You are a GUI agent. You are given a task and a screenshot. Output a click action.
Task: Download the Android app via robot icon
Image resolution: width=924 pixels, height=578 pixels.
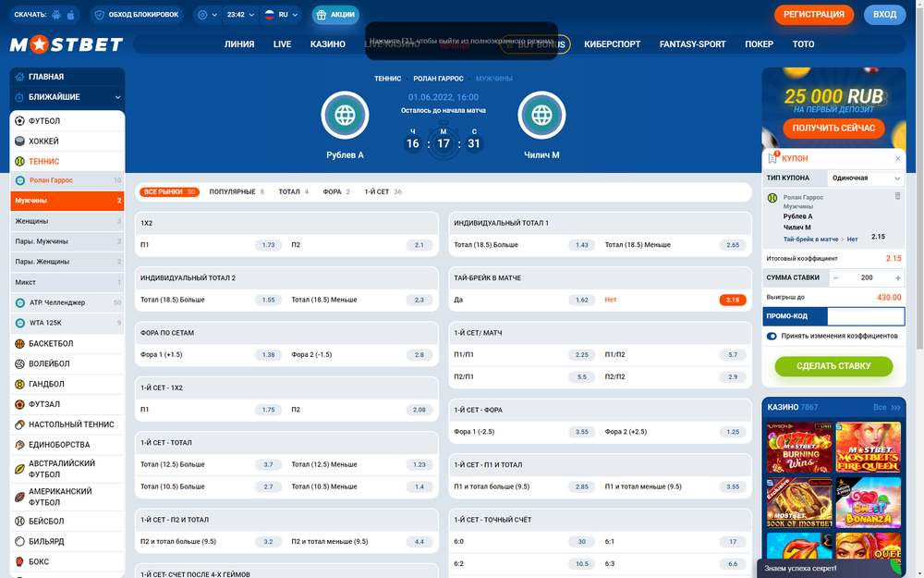coord(56,15)
